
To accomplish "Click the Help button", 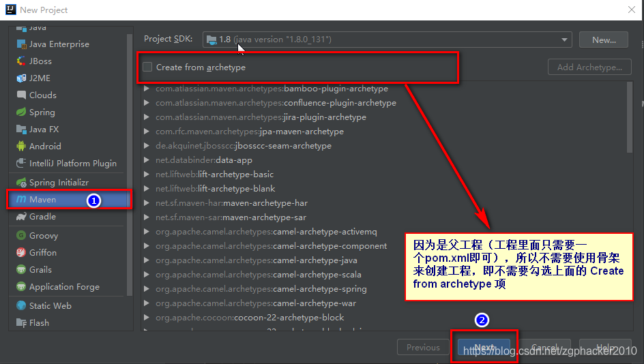I will (605, 348).
